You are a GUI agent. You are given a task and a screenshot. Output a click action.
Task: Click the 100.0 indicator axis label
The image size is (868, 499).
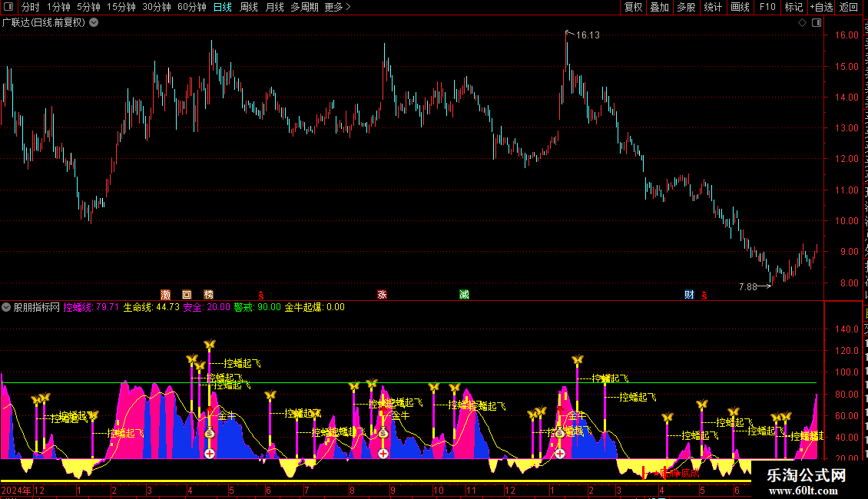tap(846, 372)
